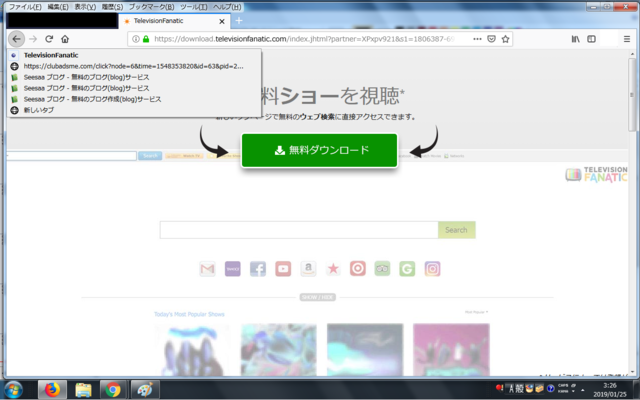Save the page to Pocket
This screenshot has height=400, width=640.
coord(491,39)
